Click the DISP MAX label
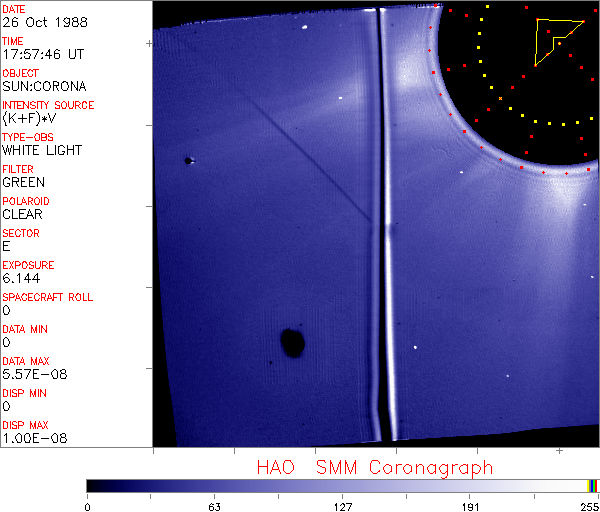600x512 pixels. tap(25, 425)
